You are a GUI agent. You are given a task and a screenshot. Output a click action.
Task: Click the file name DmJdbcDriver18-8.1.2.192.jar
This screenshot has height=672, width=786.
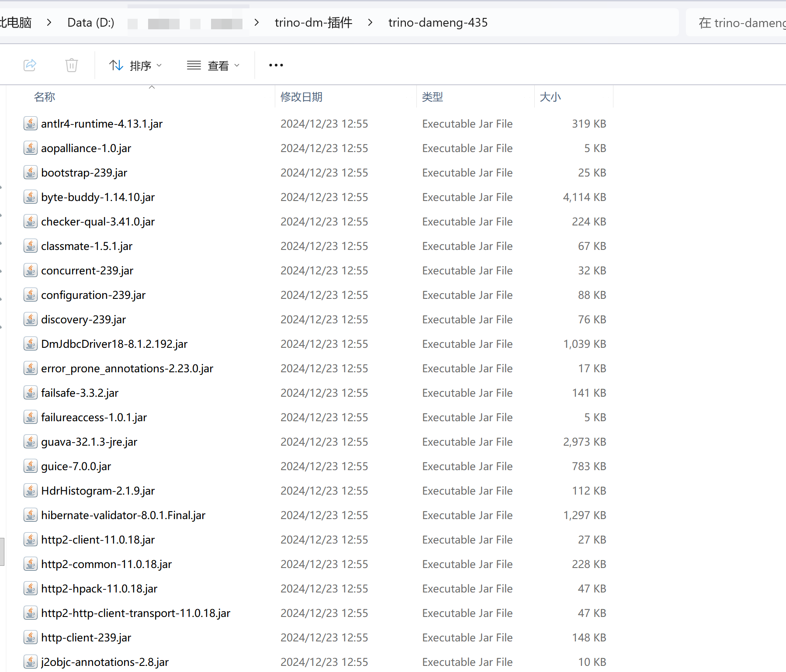click(x=114, y=344)
